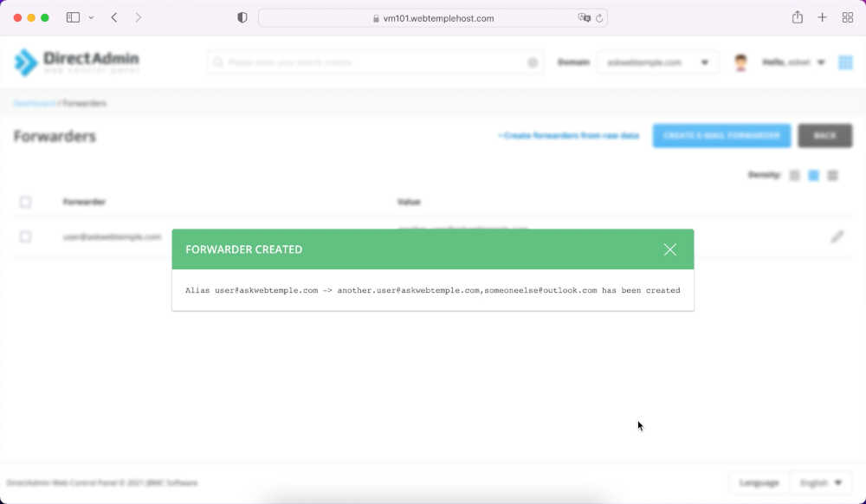Toggle Safari sidebar button
Image resolution: width=866 pixels, height=504 pixels.
tap(73, 17)
